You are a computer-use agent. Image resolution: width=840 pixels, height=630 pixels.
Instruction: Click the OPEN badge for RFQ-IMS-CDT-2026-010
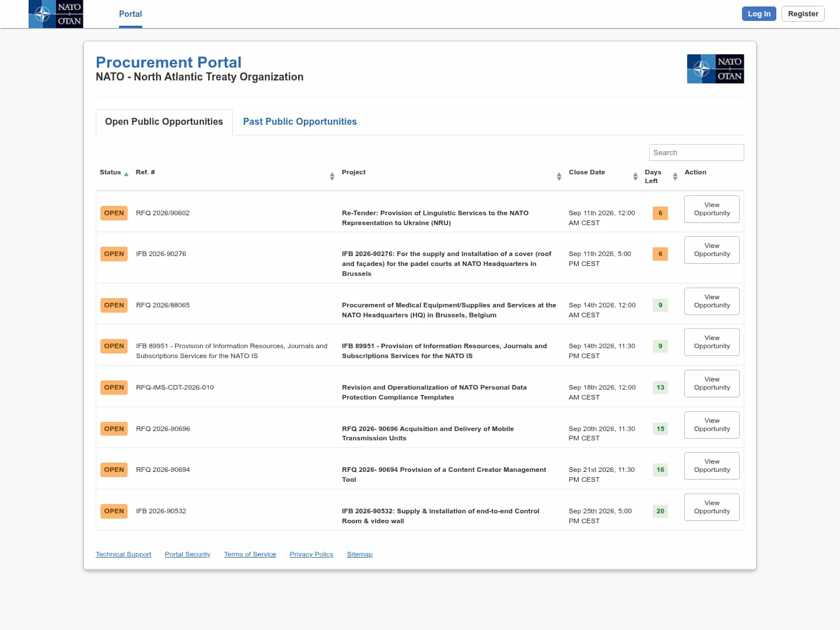pos(114,387)
